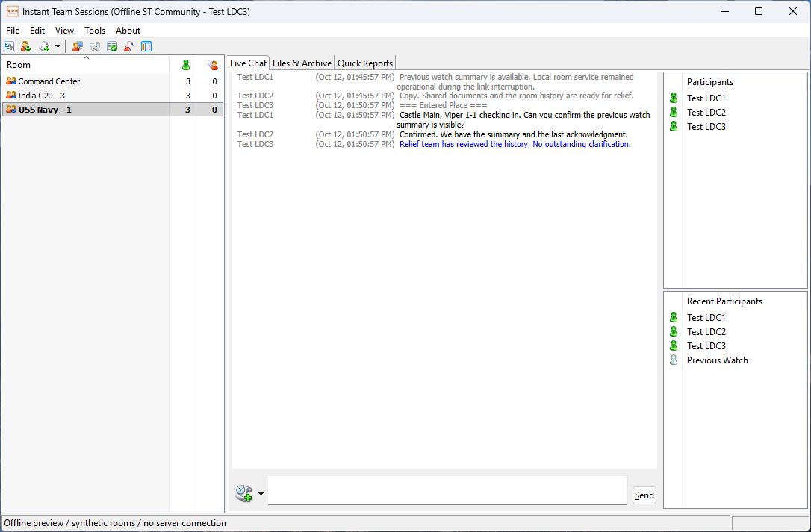Click the 'Confirmed. We have the summary' message
Viewport: 811px width, 532px height.
[513, 134]
